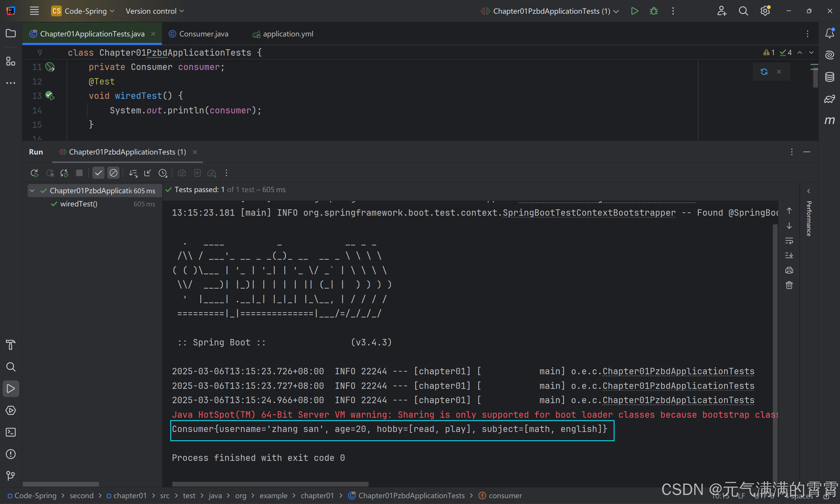Switch to application.yml tab
The height and width of the screenshot is (504, 840).
point(288,34)
